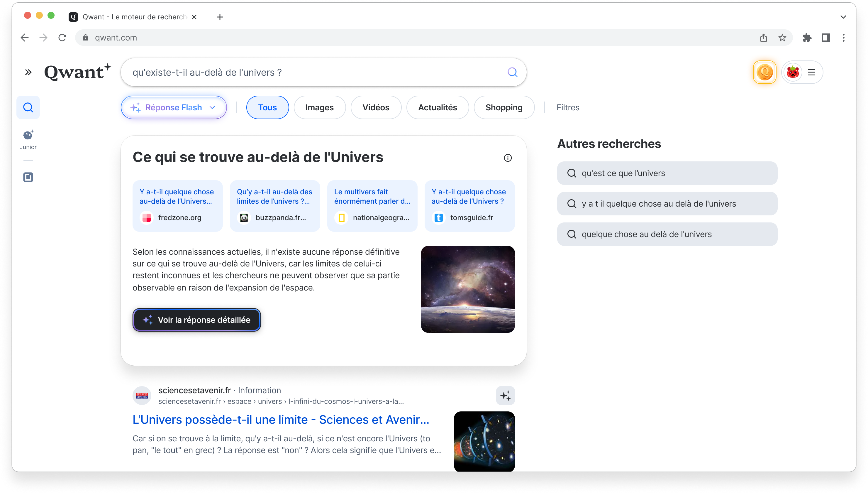Image resolution: width=868 pixels, height=493 pixels.
Task: Select the Vidéos results tab
Action: [375, 107]
